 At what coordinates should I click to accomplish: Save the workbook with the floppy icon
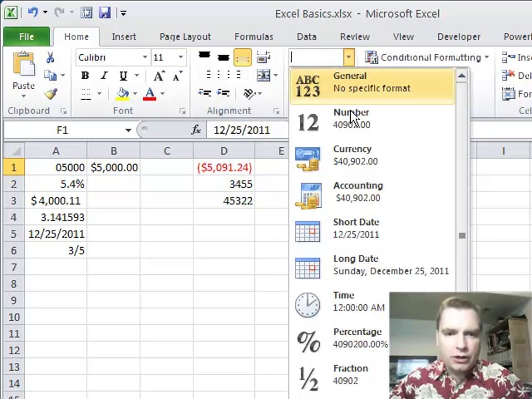(x=105, y=13)
